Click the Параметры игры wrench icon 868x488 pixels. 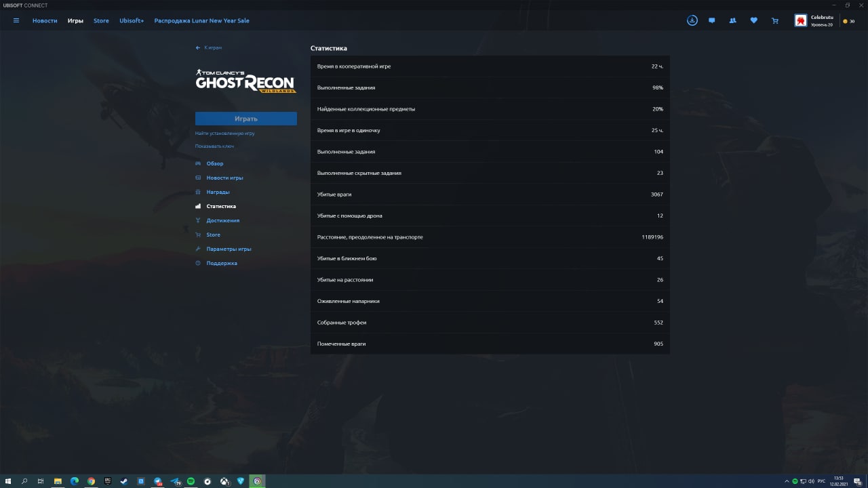click(x=198, y=249)
